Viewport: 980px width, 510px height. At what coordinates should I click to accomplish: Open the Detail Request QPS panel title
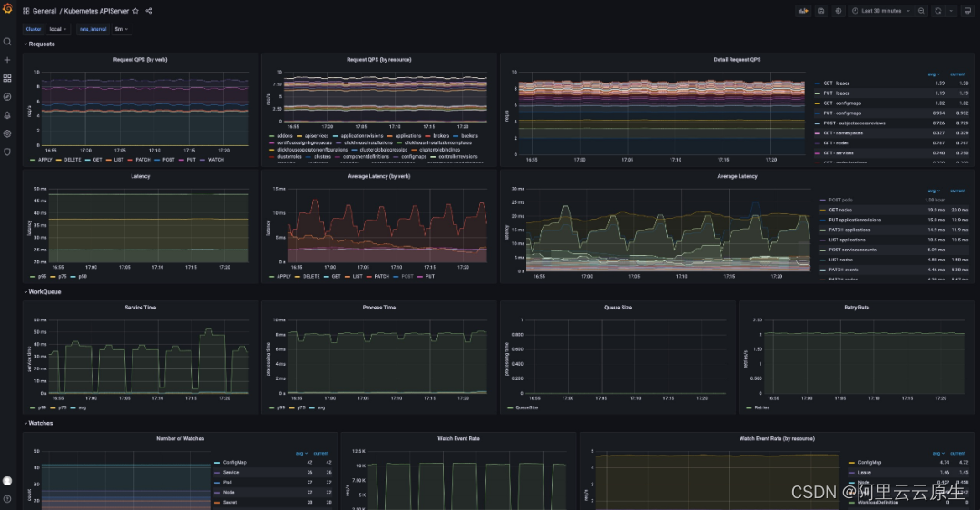[738, 59]
